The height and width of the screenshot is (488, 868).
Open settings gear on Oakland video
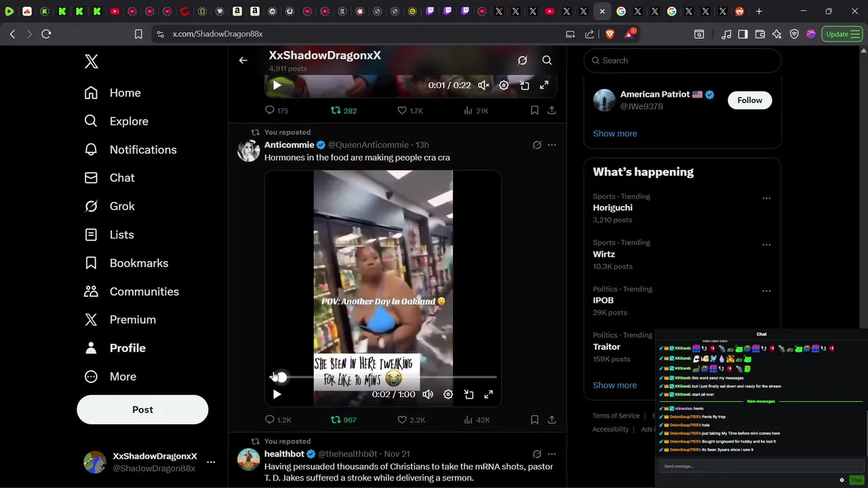pyautogui.click(x=448, y=394)
